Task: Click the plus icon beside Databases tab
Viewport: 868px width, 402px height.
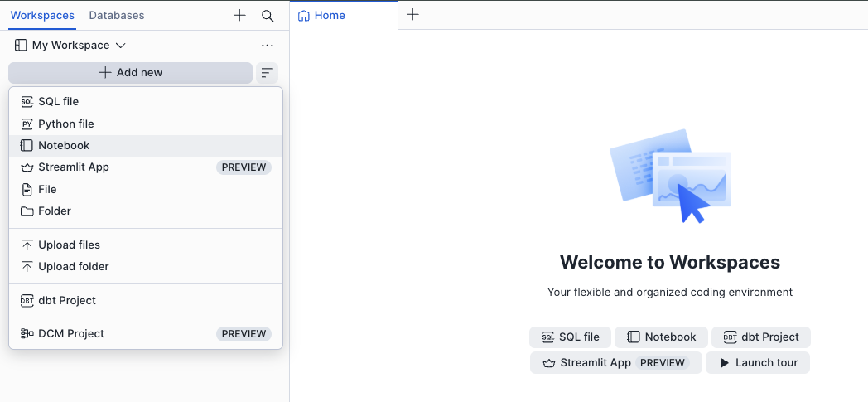Action: click(x=239, y=16)
